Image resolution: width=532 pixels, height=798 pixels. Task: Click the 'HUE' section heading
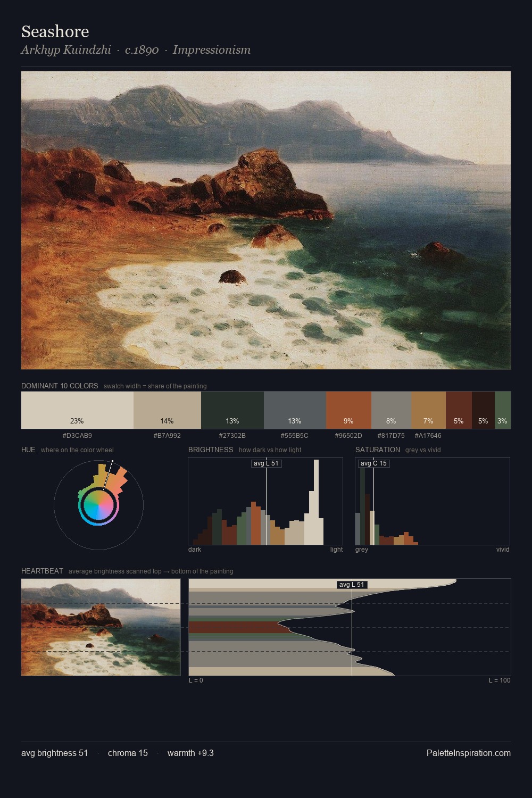[28, 450]
